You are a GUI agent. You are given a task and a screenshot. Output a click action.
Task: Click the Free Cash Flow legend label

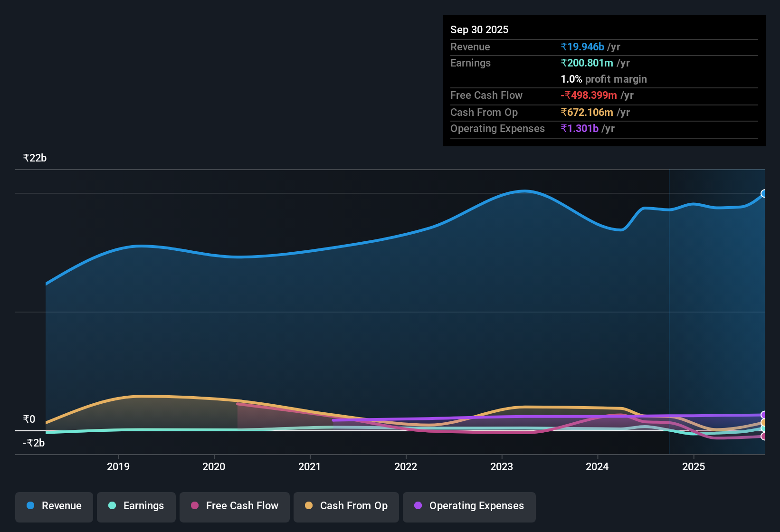242,506
